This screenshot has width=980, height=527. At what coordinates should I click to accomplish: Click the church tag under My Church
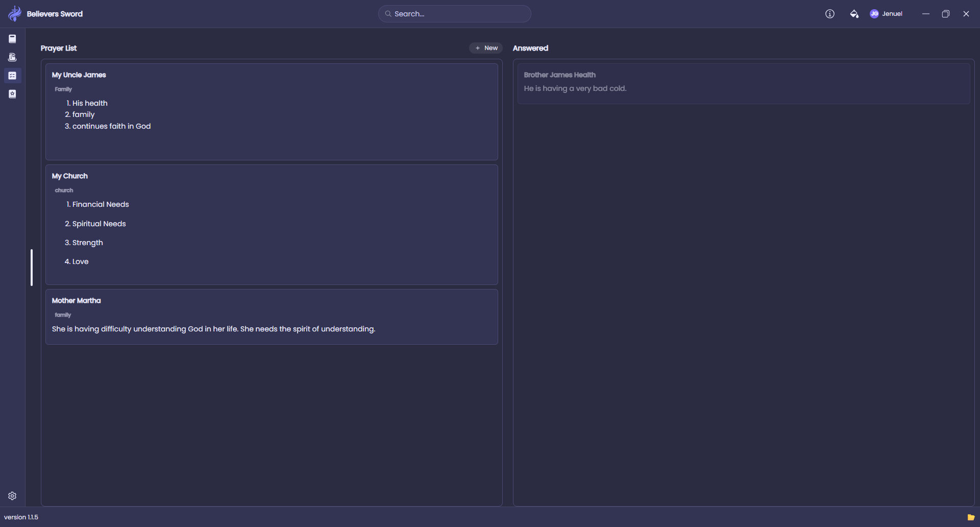(x=64, y=190)
